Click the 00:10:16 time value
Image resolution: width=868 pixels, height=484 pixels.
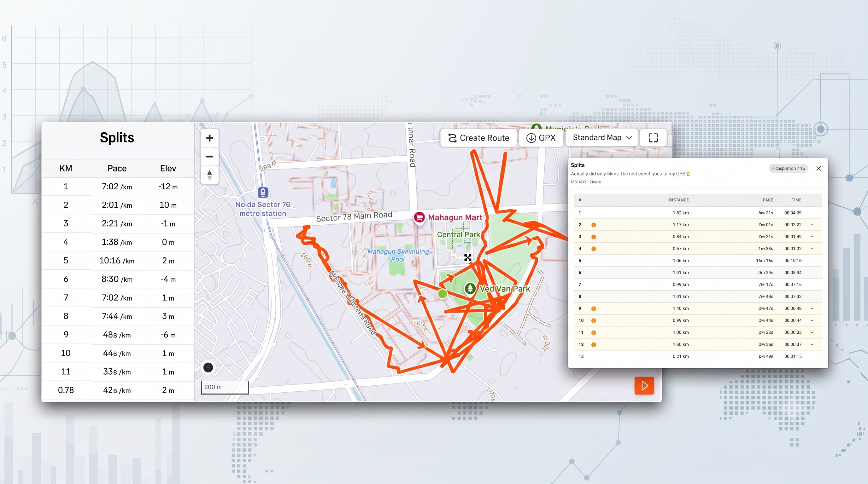(793, 261)
